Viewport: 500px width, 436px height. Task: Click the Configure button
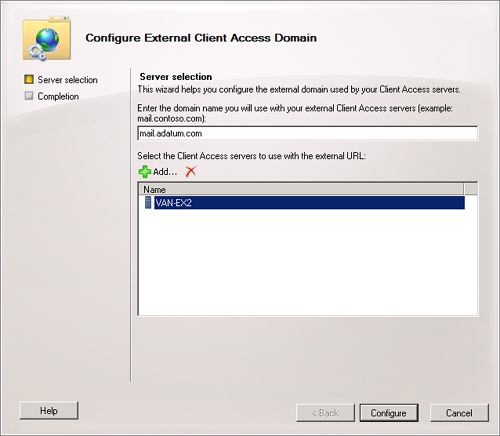(389, 413)
